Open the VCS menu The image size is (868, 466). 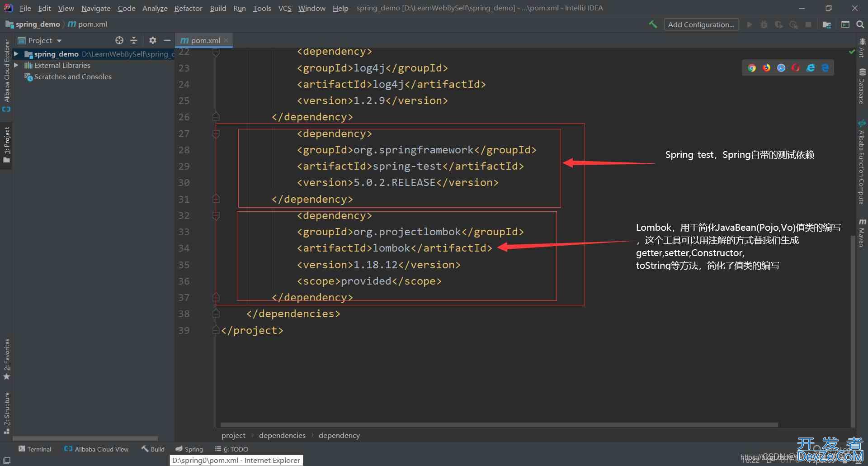coord(285,8)
